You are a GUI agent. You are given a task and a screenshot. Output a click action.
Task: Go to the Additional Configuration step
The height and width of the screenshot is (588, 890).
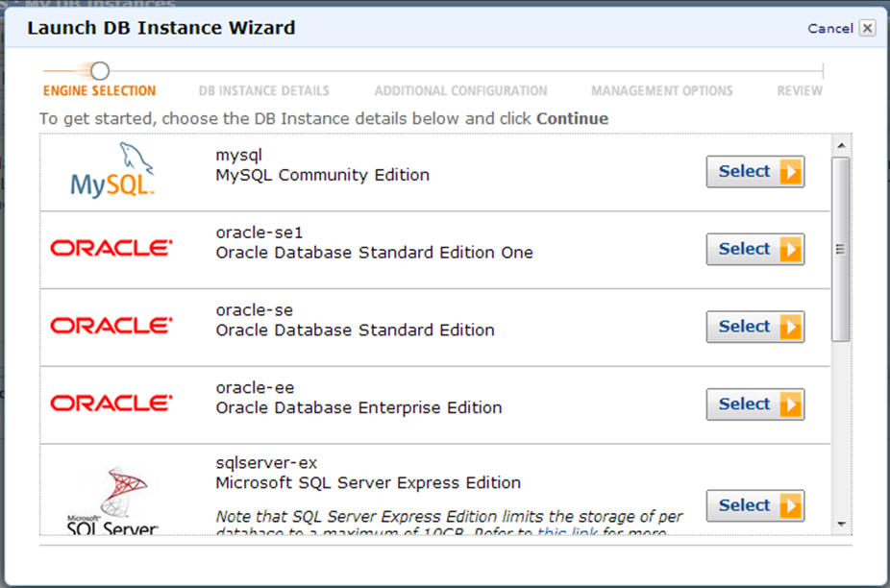coord(461,91)
